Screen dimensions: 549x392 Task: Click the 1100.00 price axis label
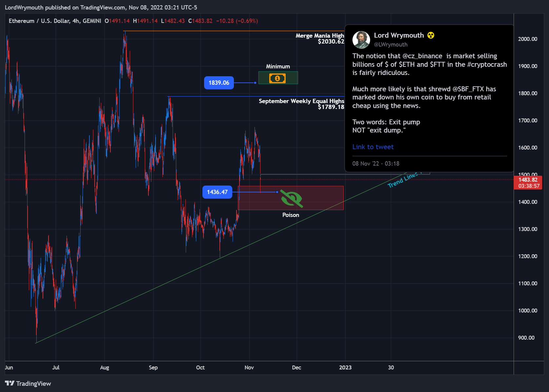(527, 283)
